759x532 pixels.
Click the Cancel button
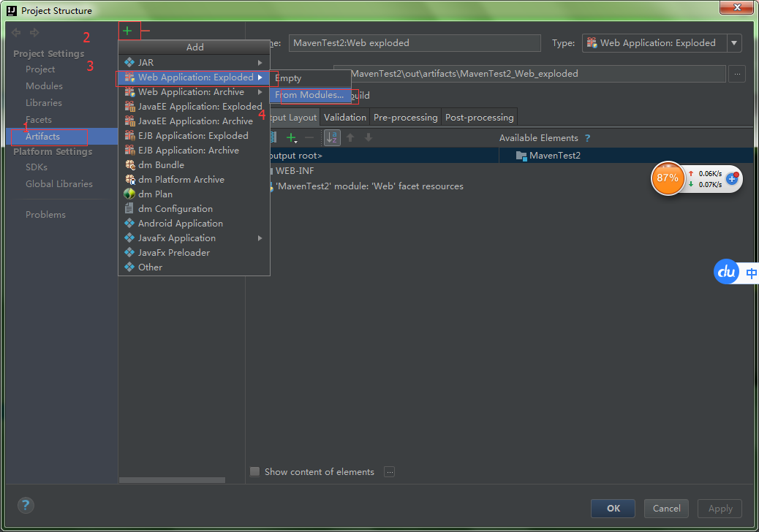click(x=666, y=509)
